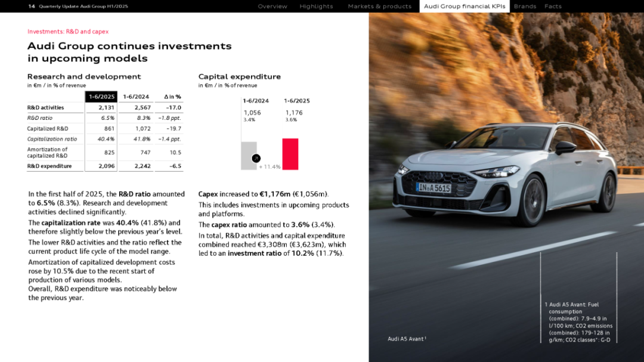This screenshot has height=362, width=644.
Task: Select the highlighted 1-6/2025 column header
Action: click(101, 97)
